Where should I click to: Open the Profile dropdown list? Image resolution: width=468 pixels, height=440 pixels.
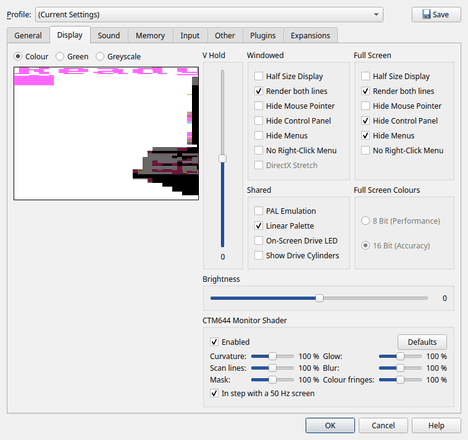pyautogui.click(x=209, y=15)
